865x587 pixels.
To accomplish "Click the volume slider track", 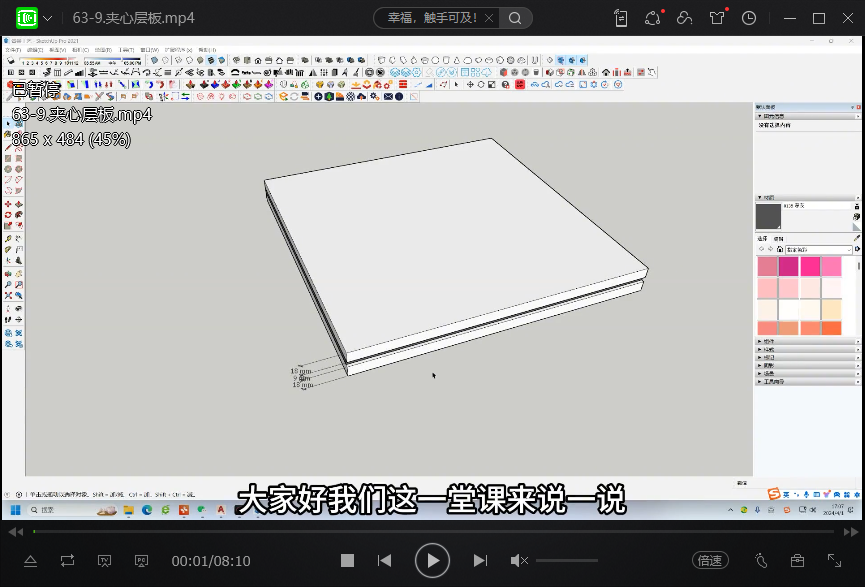I will pyautogui.click(x=567, y=561).
